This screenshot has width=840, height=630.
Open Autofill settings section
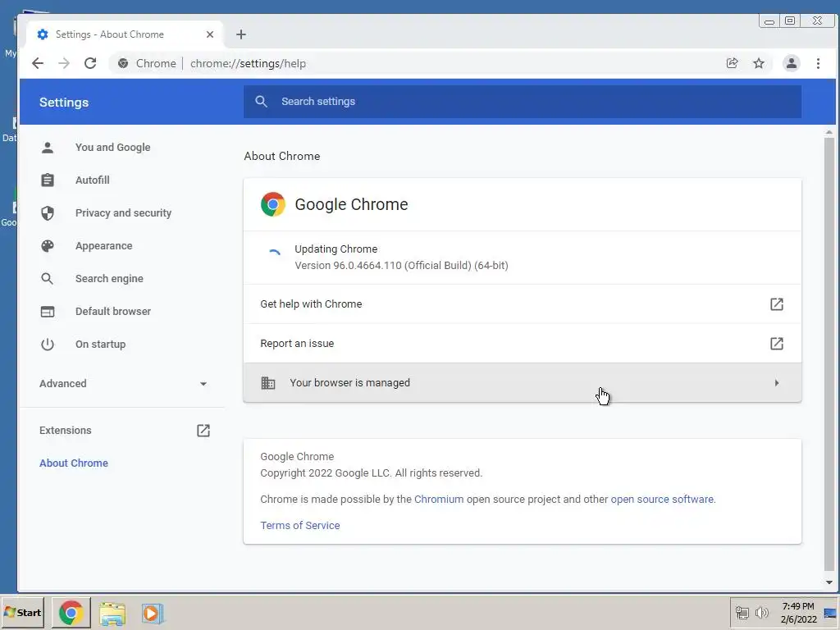pos(92,180)
